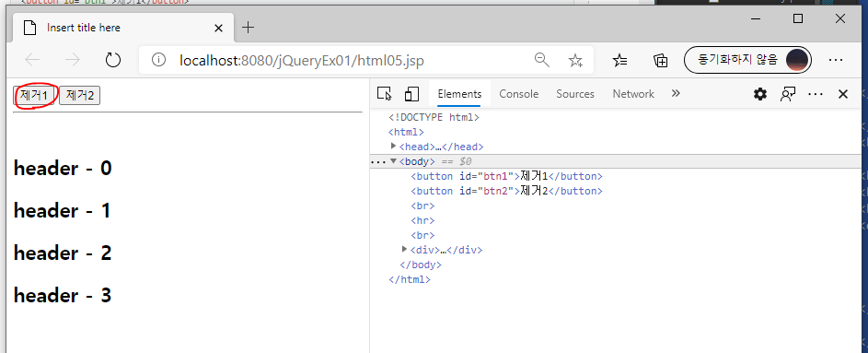
Task: Expand the div node
Action: pyautogui.click(x=405, y=250)
